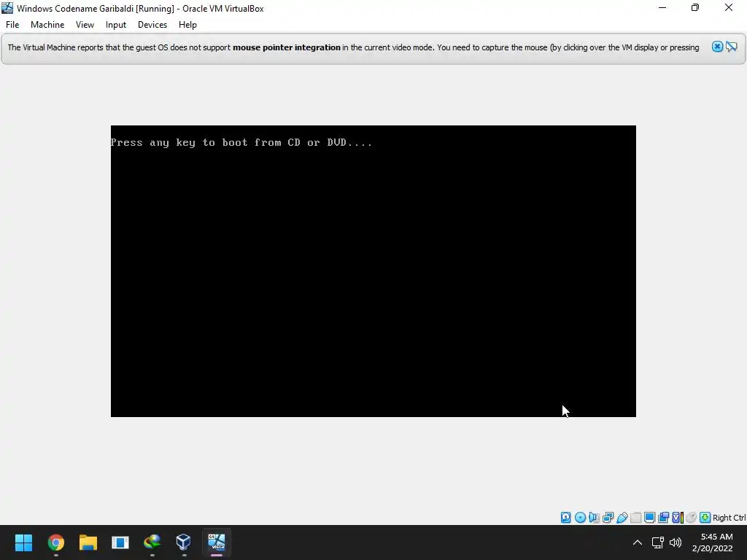Click the CPU virtualization status icon
This screenshot has width=747, height=560.
coord(678,518)
